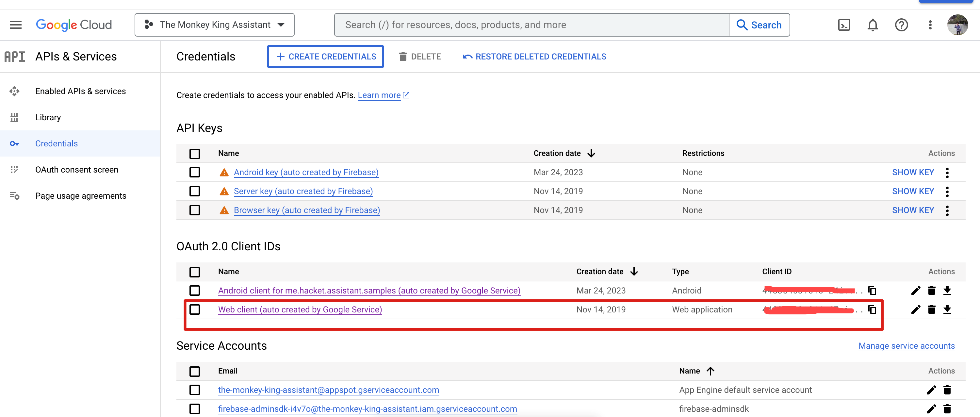980x417 pixels.
Task: Copy the Web client's Client ID
Action: pyautogui.click(x=872, y=309)
